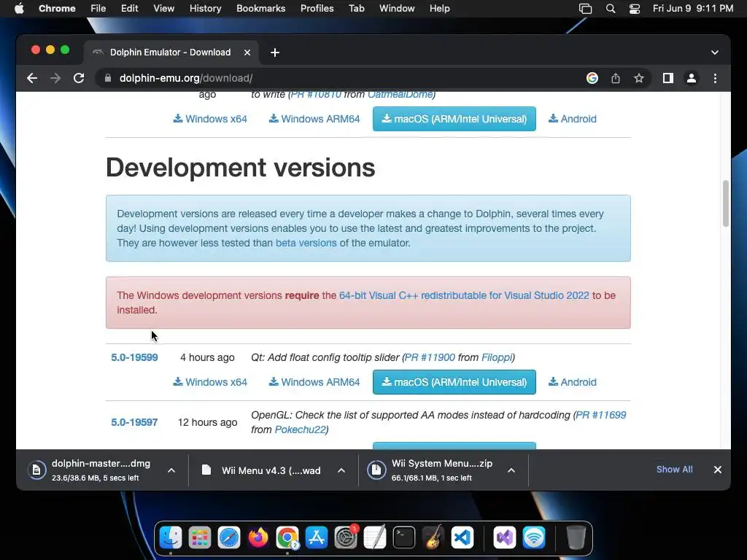View site info via lock icon
The height and width of the screenshot is (560, 747).
(x=108, y=78)
